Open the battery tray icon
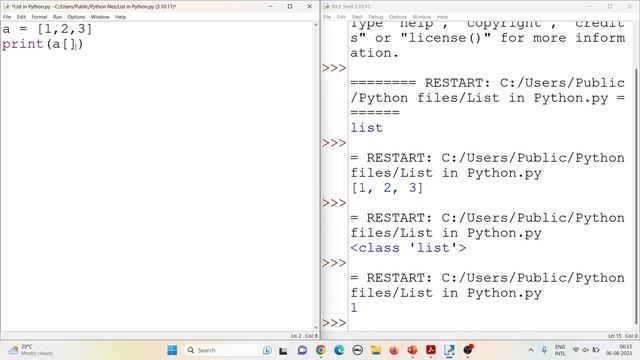The width and height of the screenshot is (640, 360). tap(596, 350)
